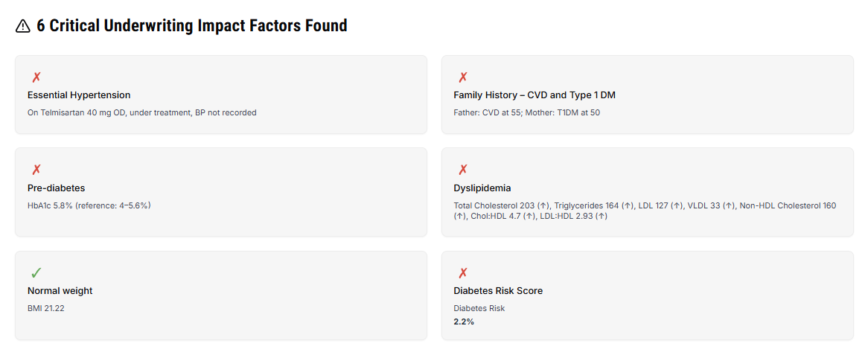Select the Family History – CVD and Type 1 DM title
868x355 pixels.
(534, 95)
